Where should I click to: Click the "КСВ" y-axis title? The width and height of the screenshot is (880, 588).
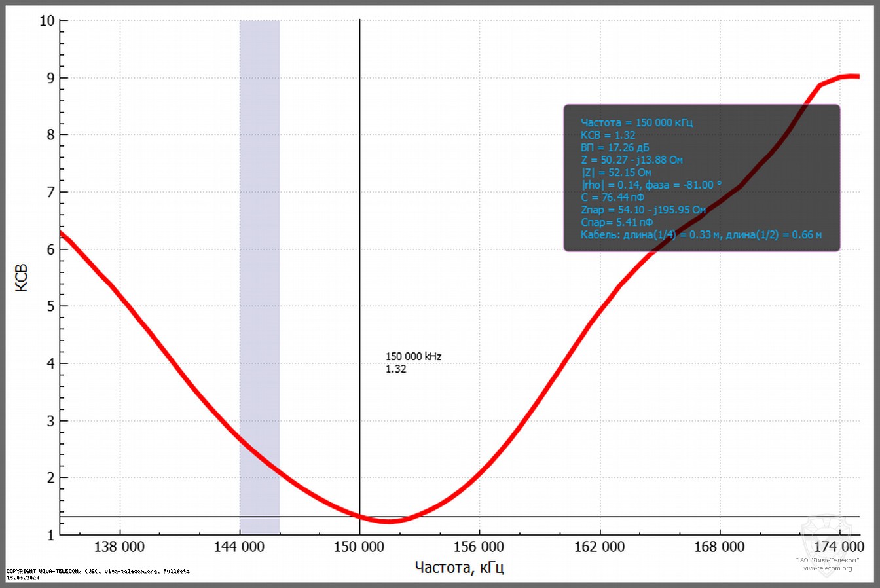[x=22, y=278]
